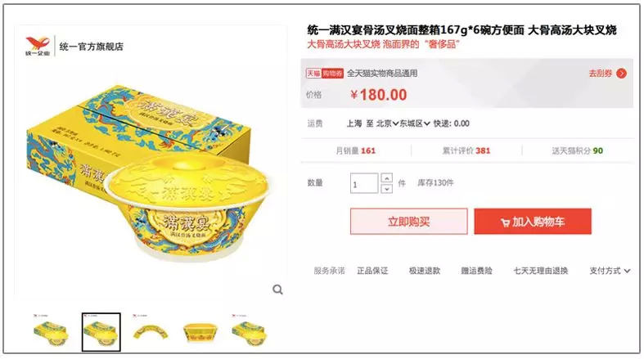Select the curved lid third thumbnail
The image size is (644, 359).
[x=151, y=332]
